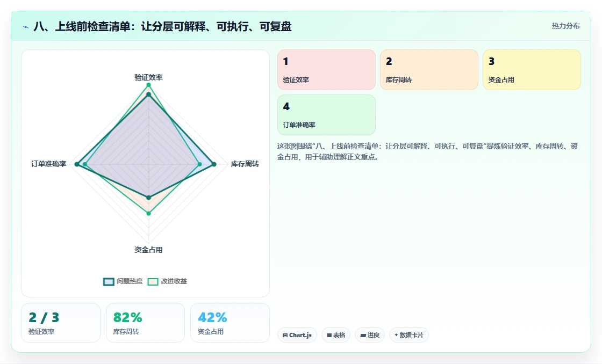The image size is (602, 364).
Task: Click the dark green point at 订单准确率 axis
Action: (x=77, y=164)
